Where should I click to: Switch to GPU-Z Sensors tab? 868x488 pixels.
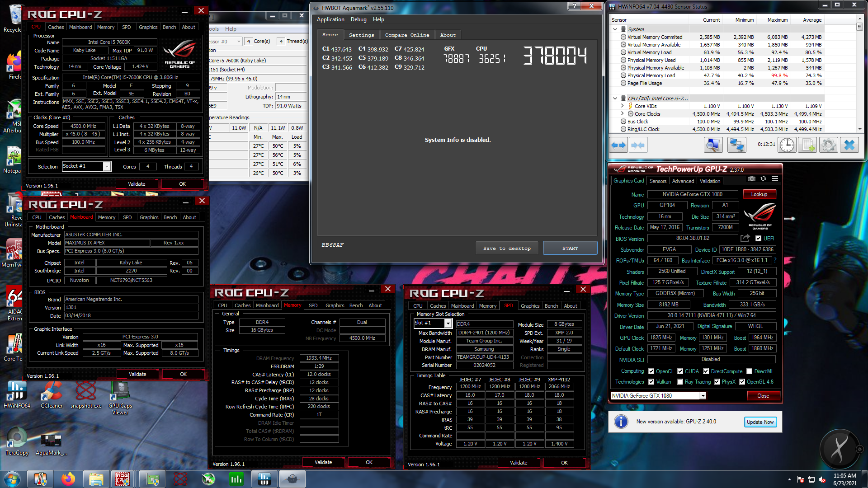click(x=658, y=181)
